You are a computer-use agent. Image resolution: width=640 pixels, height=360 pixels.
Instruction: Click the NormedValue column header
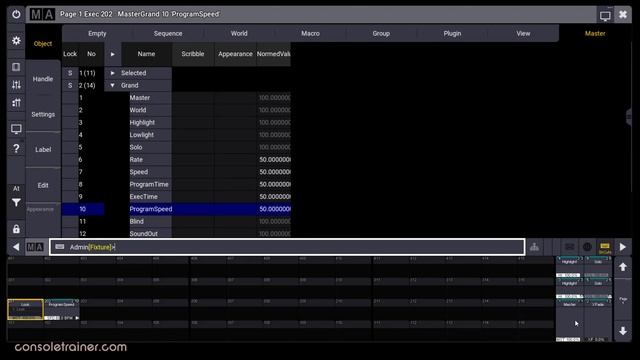273,54
